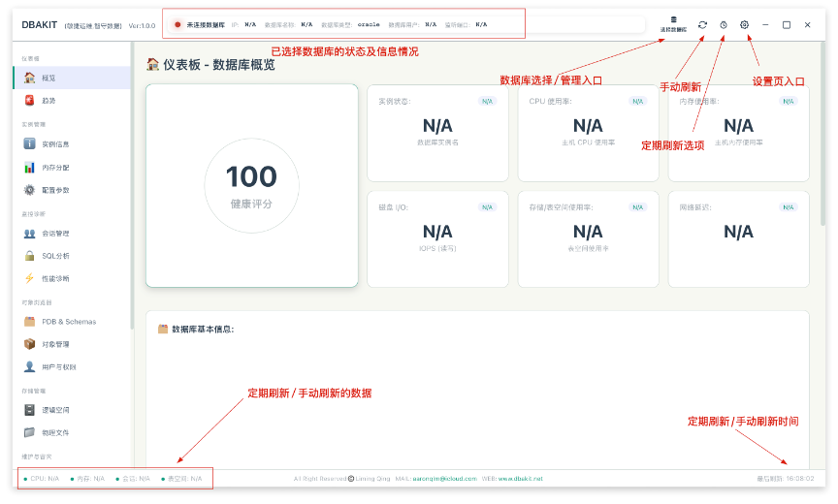The height and width of the screenshot is (504, 838).
Task: Open the 概览 overview sidebar item
Action: [72, 78]
